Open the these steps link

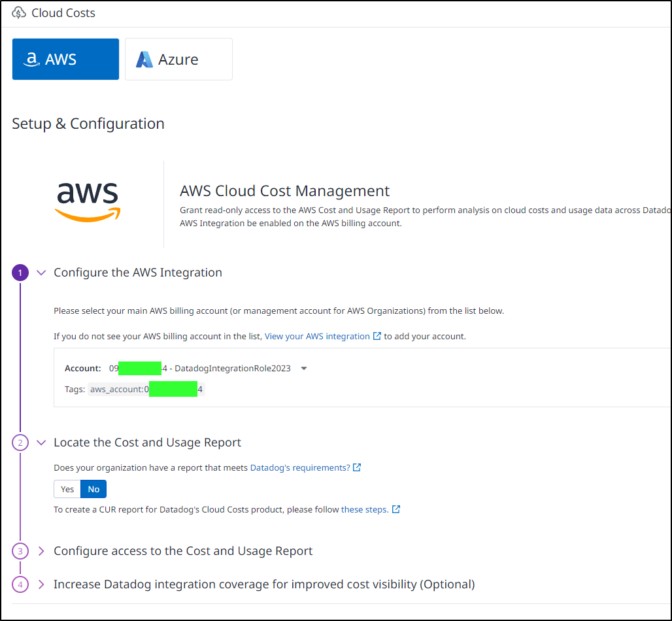[365, 510]
